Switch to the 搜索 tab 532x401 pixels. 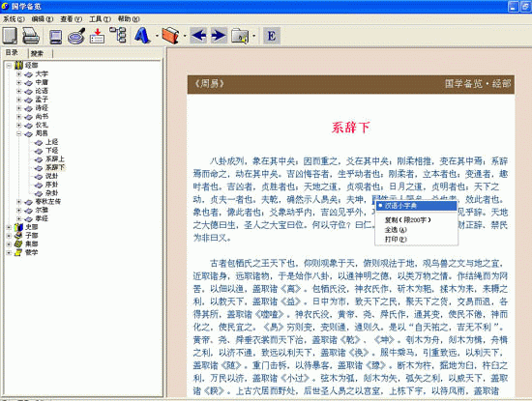[37, 53]
